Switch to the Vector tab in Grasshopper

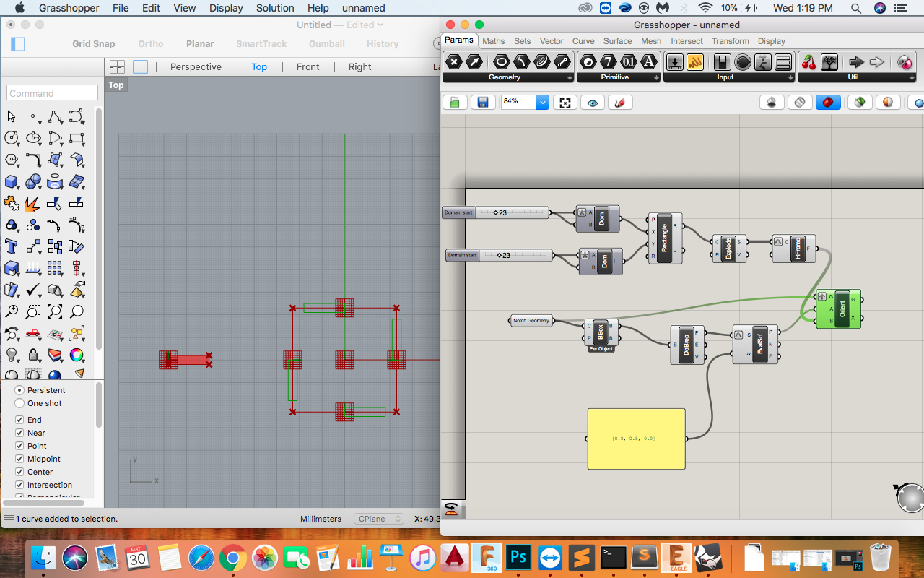pyautogui.click(x=552, y=41)
